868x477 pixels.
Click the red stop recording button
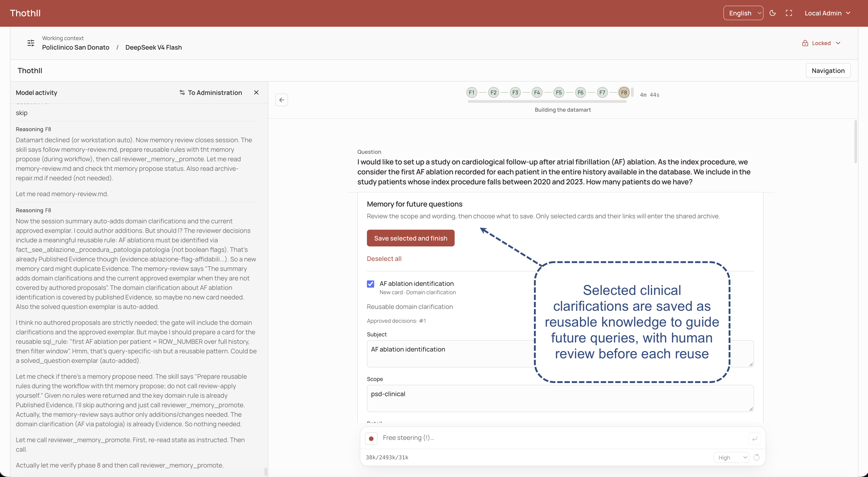[x=371, y=438]
